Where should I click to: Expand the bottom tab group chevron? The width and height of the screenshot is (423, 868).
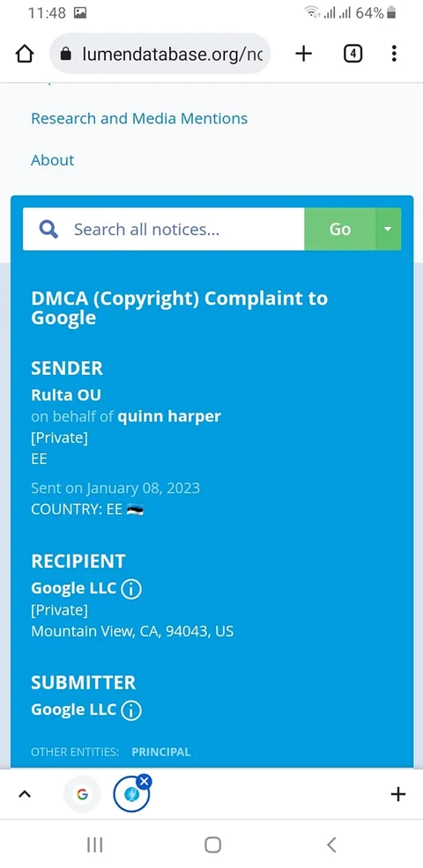click(x=25, y=794)
